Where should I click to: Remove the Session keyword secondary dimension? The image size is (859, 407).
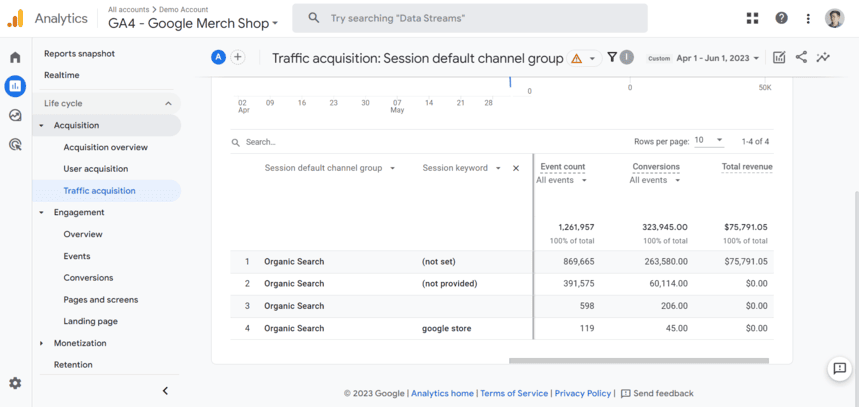[x=516, y=168]
